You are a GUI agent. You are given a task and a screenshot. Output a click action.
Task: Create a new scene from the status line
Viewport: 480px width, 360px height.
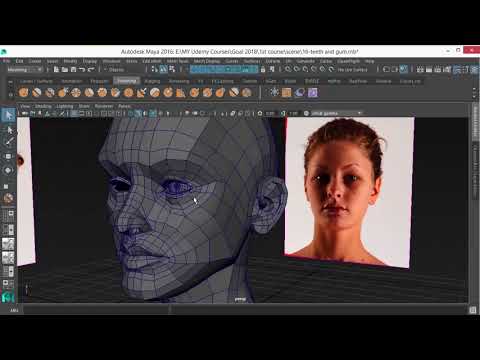click(x=56, y=69)
